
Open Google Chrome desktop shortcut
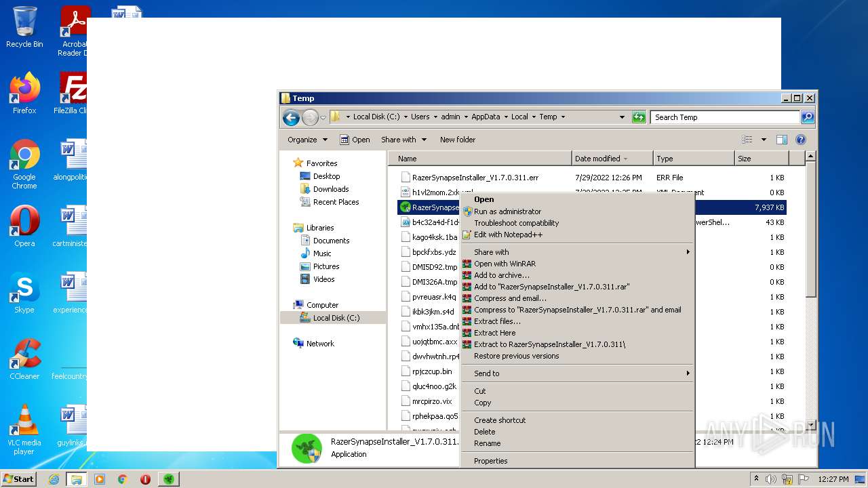24,165
